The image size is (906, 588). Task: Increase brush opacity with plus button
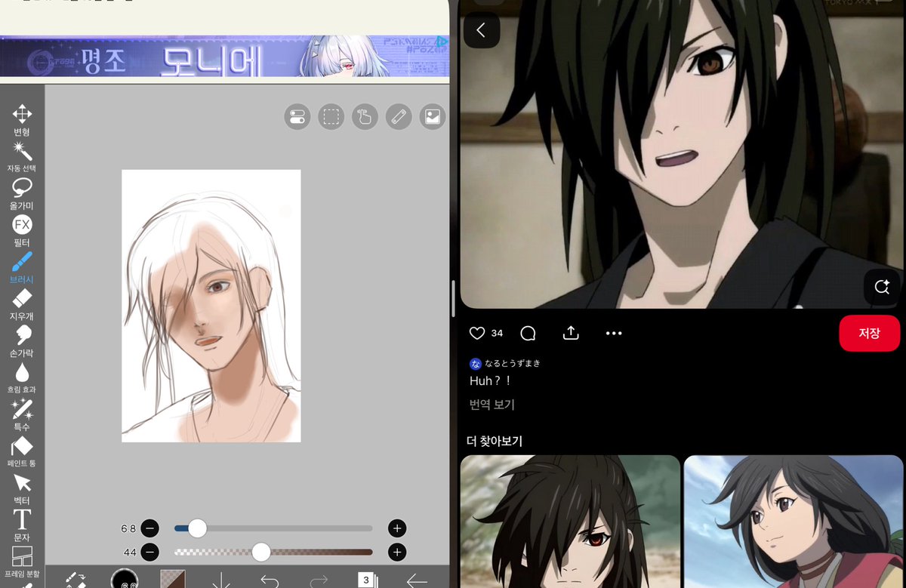click(397, 553)
